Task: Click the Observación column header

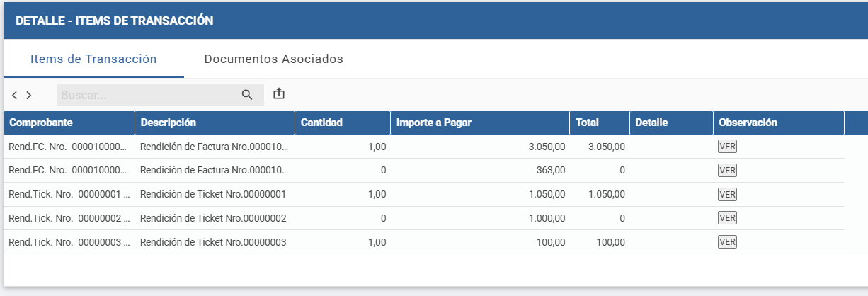Action: [x=748, y=123]
